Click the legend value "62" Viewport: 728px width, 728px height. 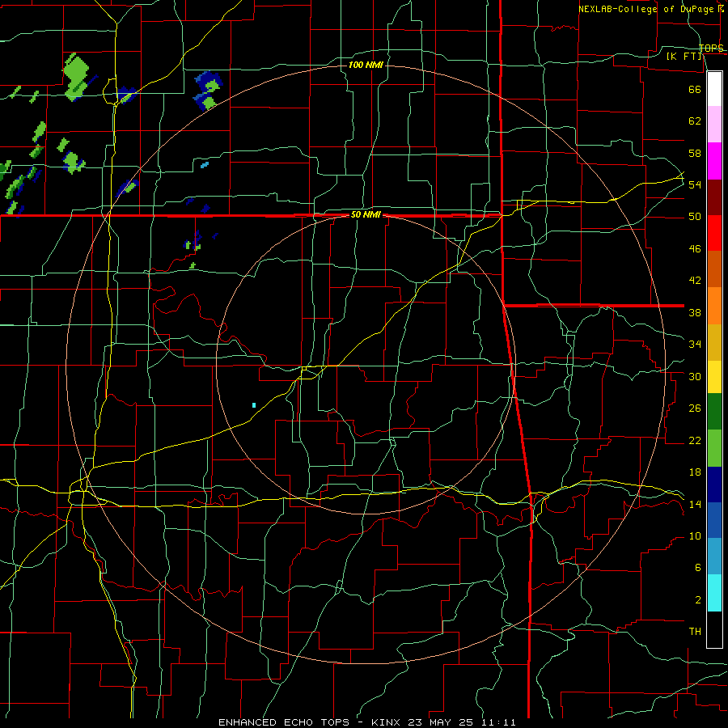click(x=695, y=121)
